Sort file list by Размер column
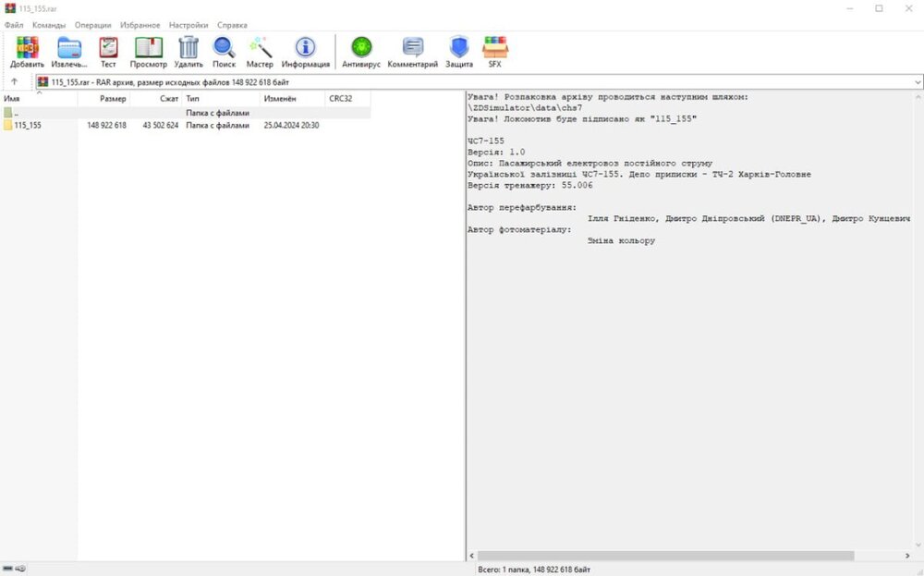 (x=113, y=98)
